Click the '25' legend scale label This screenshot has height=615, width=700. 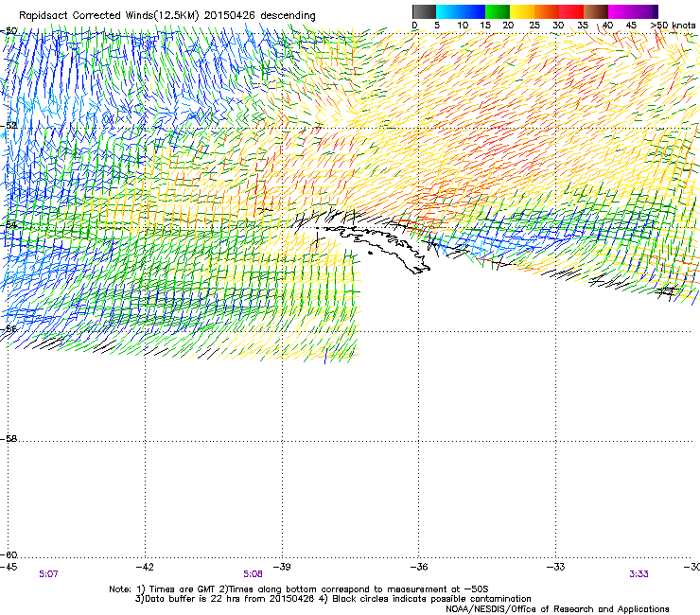click(x=534, y=26)
